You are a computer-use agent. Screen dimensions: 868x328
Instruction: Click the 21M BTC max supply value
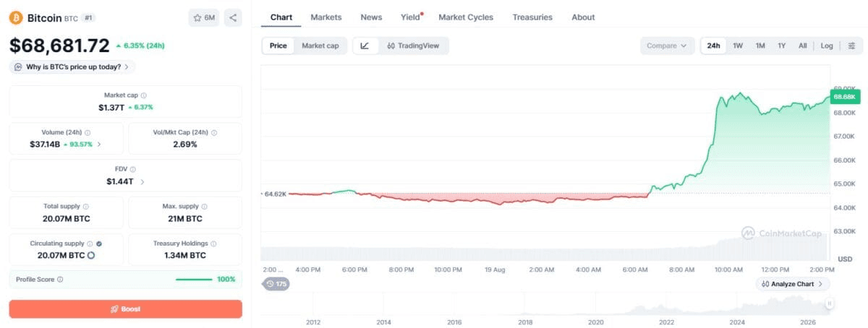pos(185,218)
